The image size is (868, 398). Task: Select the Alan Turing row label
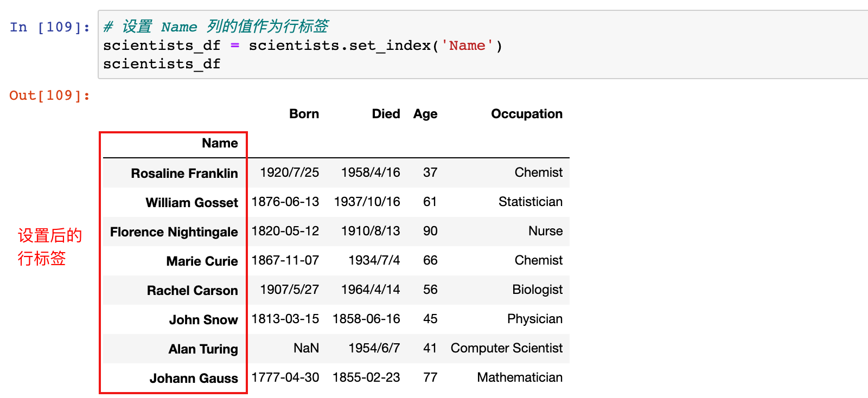coord(203,349)
